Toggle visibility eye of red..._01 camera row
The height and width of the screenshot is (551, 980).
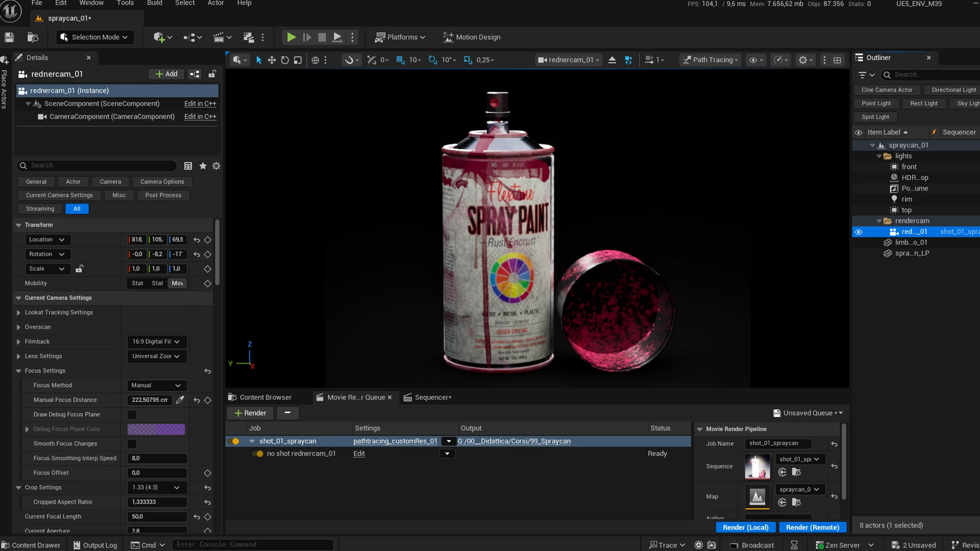pyautogui.click(x=859, y=232)
